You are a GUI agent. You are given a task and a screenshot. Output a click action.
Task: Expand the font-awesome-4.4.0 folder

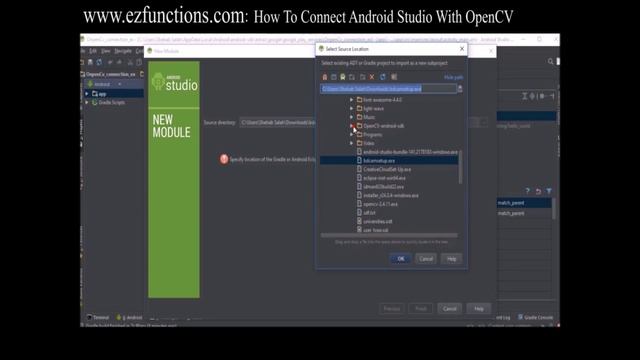pos(351,100)
